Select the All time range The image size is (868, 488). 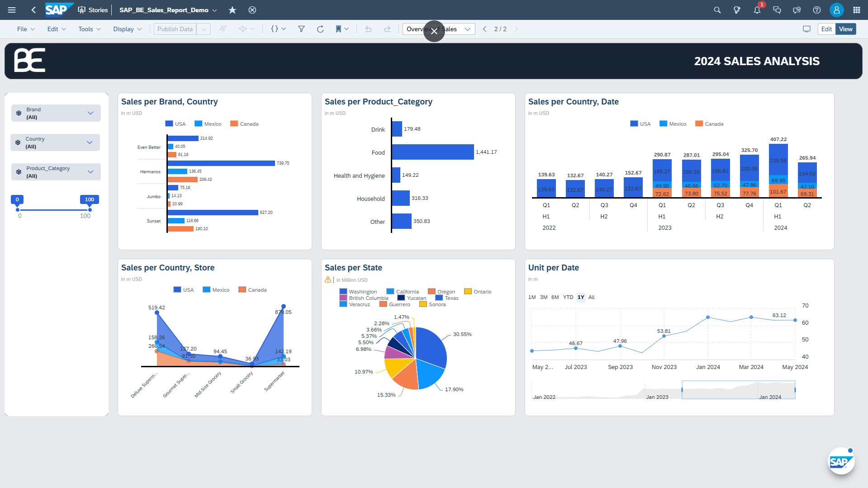tap(592, 297)
